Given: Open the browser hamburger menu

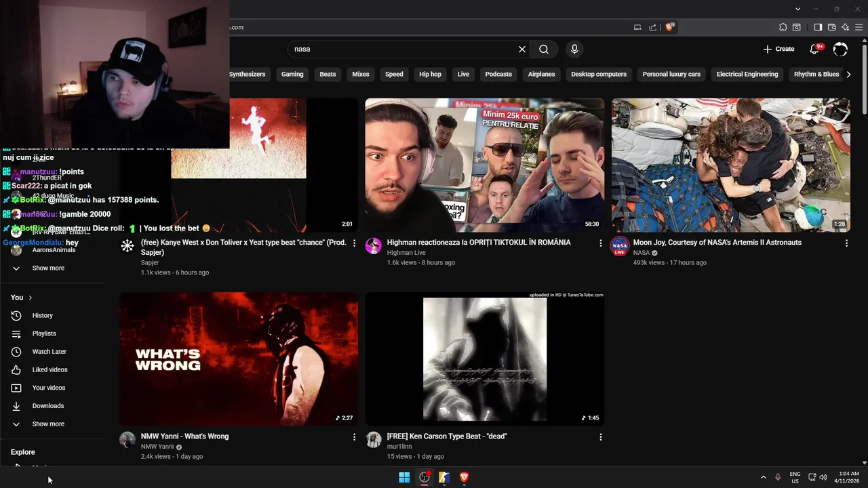Looking at the screenshot, I should pyautogui.click(x=859, y=27).
